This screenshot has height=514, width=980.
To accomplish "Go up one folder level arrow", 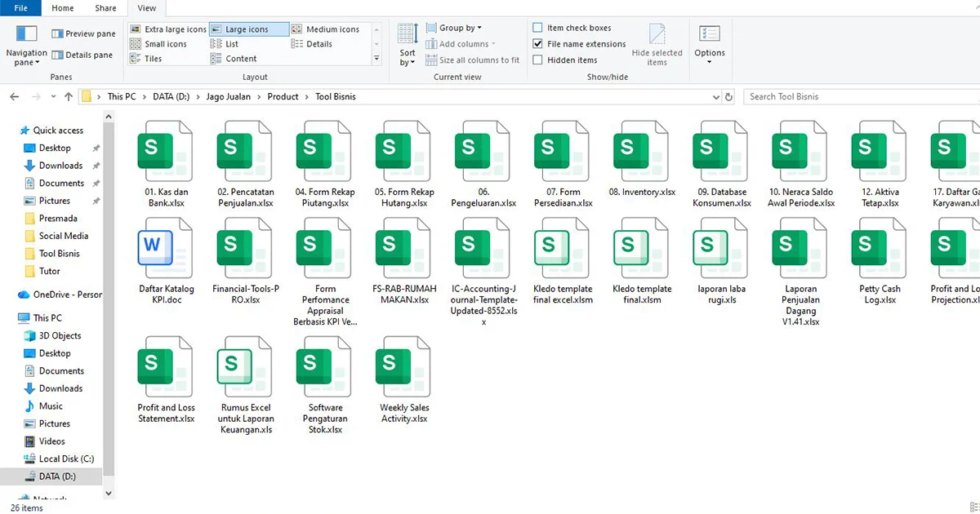I will (x=69, y=96).
